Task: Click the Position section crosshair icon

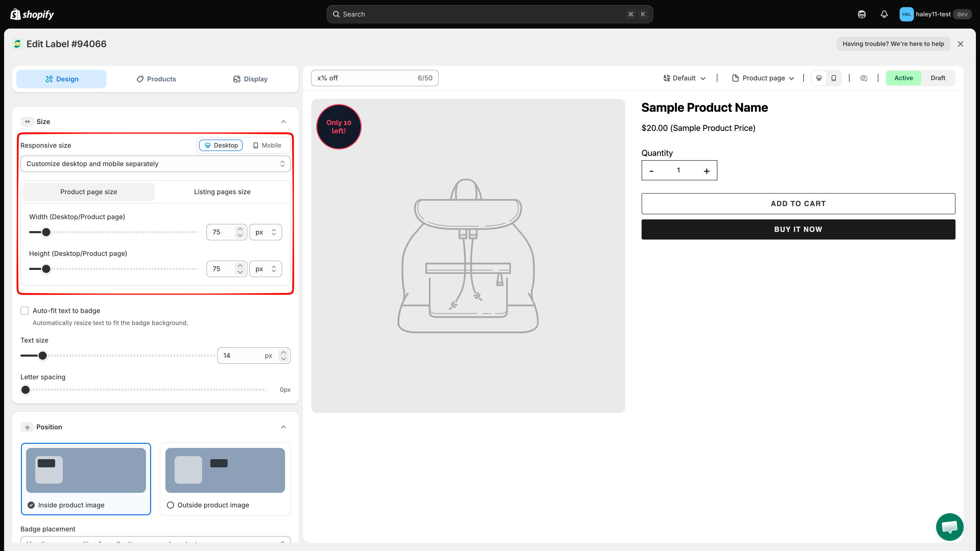Action: (27, 427)
